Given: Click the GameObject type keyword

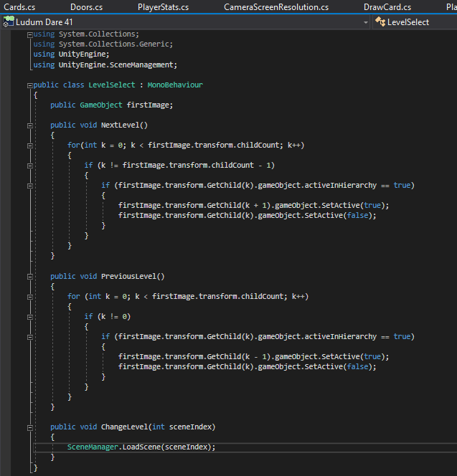Looking at the screenshot, I should 101,105.
